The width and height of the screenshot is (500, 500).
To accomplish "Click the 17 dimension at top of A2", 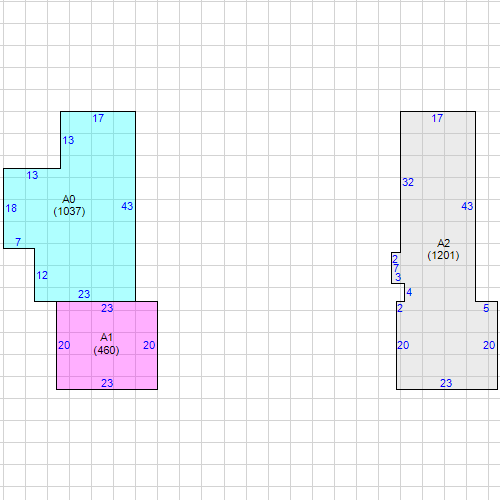I will [x=437, y=118].
